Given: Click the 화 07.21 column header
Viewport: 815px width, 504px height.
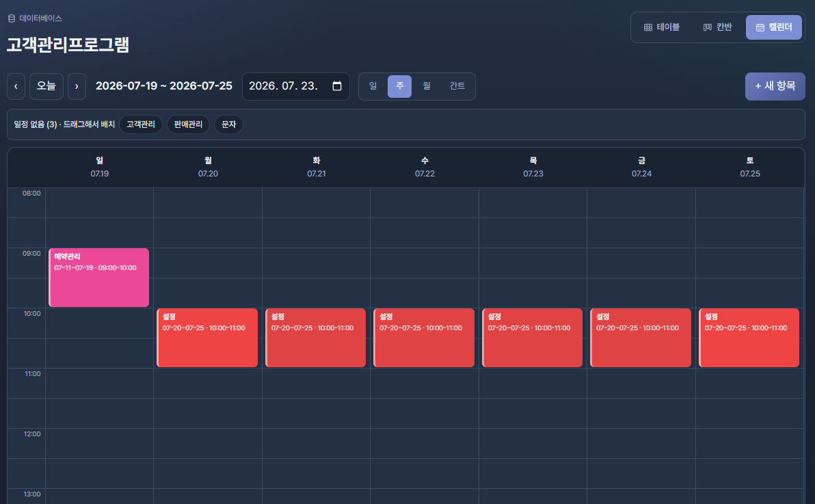Looking at the screenshot, I should (x=317, y=167).
